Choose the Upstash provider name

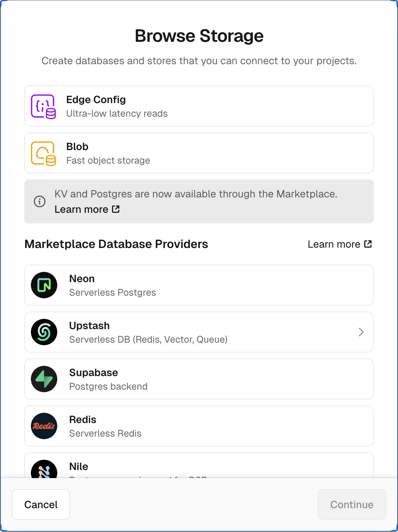89,326
